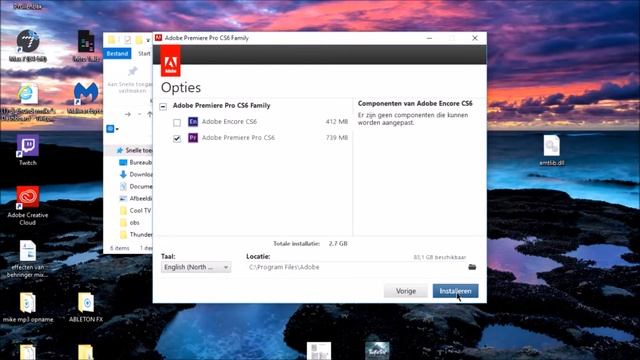The height and width of the screenshot is (360, 640).
Task: Click the Adobe Premiere Pro CS6 label text
Action: point(238,138)
